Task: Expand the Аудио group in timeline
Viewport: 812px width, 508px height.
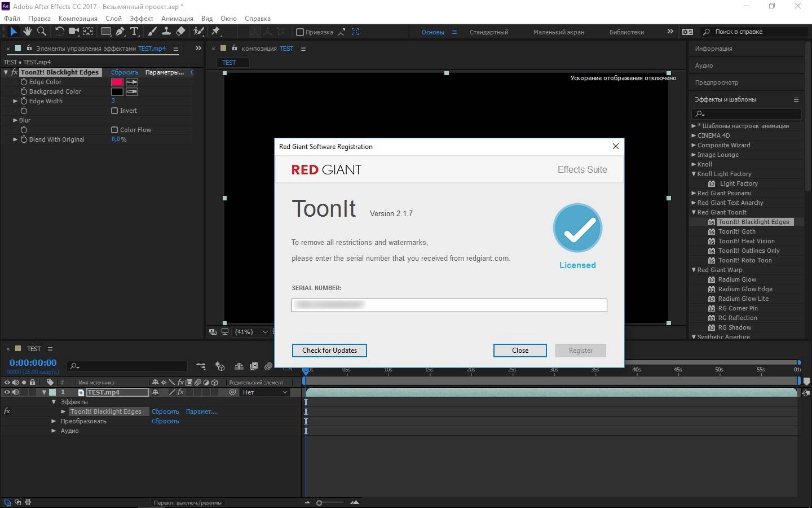Action: tap(54, 431)
